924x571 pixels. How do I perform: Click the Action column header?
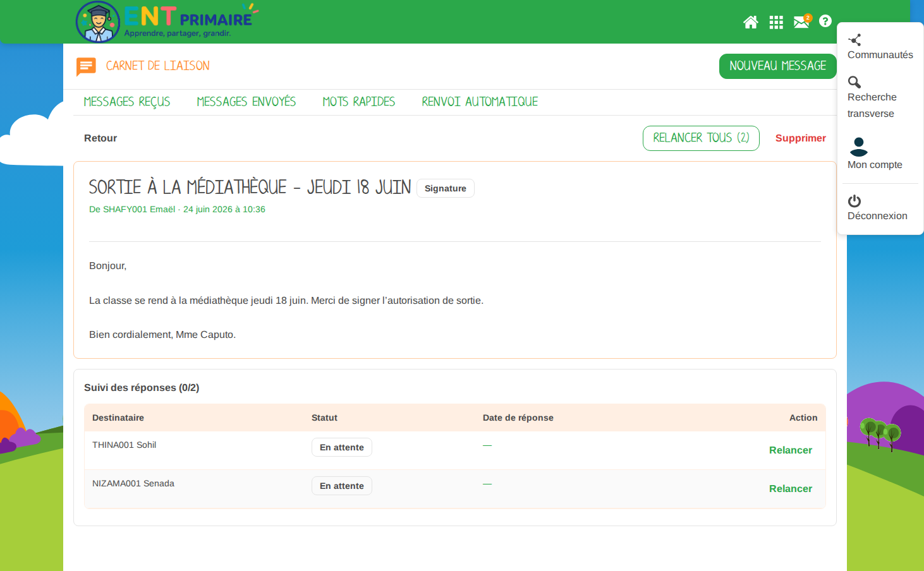[x=803, y=418]
